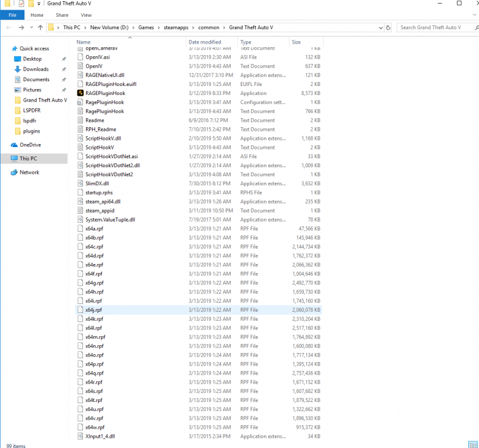Open the LSPDFR folder icon in sidebar
This screenshot has height=448, width=479.
tap(18, 111)
